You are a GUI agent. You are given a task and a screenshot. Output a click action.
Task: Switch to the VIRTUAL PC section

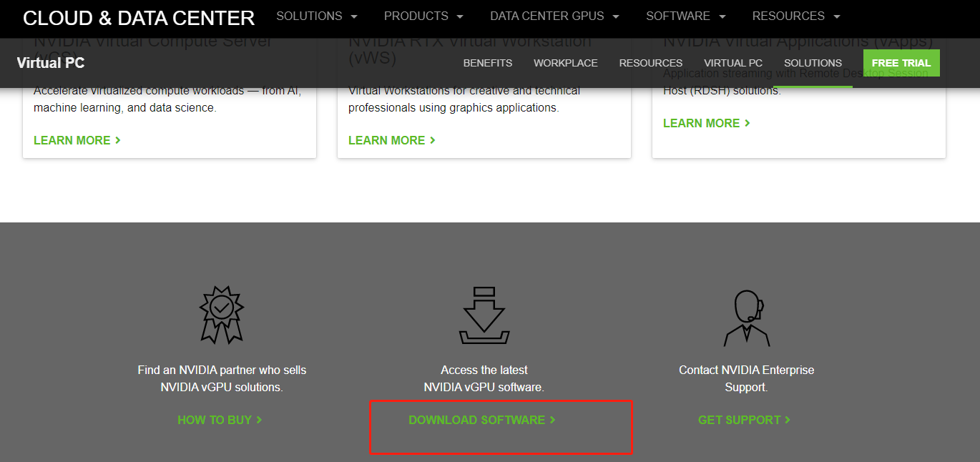point(733,63)
